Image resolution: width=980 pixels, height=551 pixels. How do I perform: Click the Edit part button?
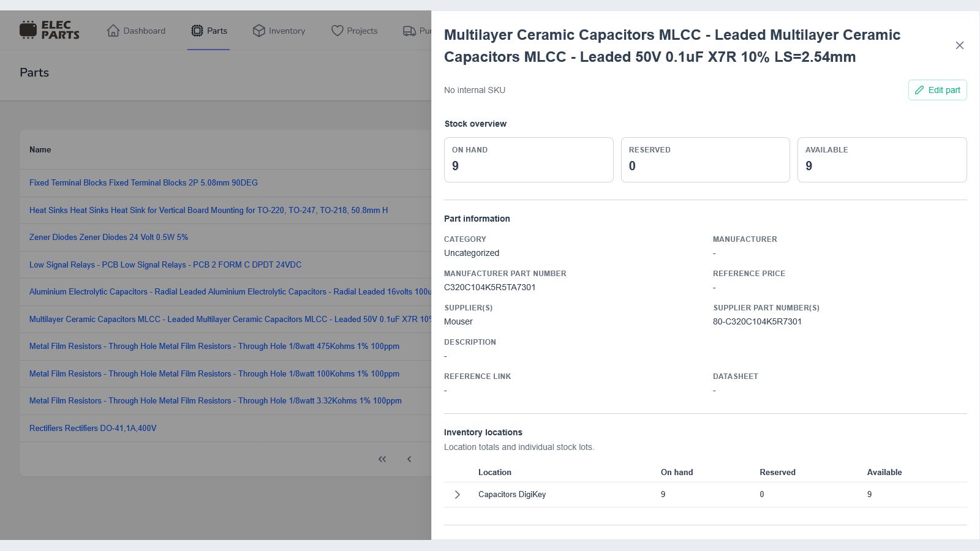(x=937, y=90)
